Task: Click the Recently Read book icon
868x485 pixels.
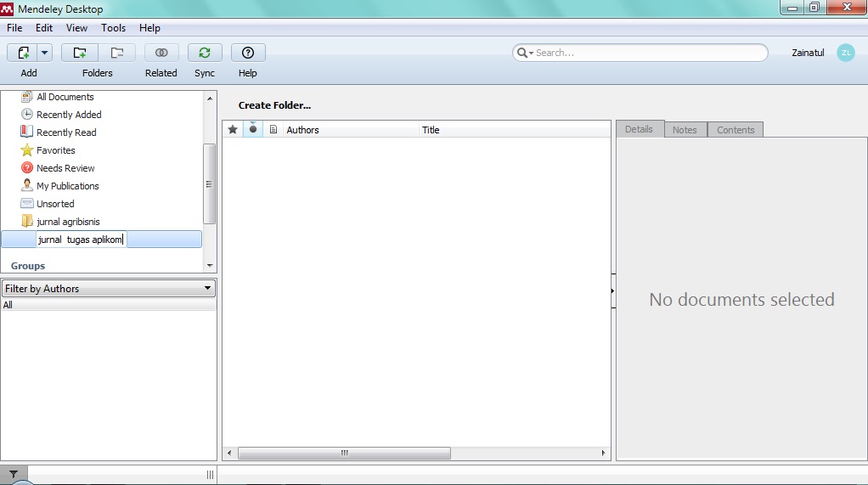Action: coord(26,132)
